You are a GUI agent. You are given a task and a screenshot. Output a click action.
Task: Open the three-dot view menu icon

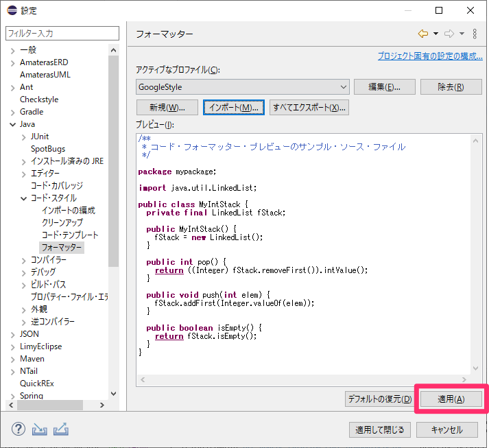475,34
